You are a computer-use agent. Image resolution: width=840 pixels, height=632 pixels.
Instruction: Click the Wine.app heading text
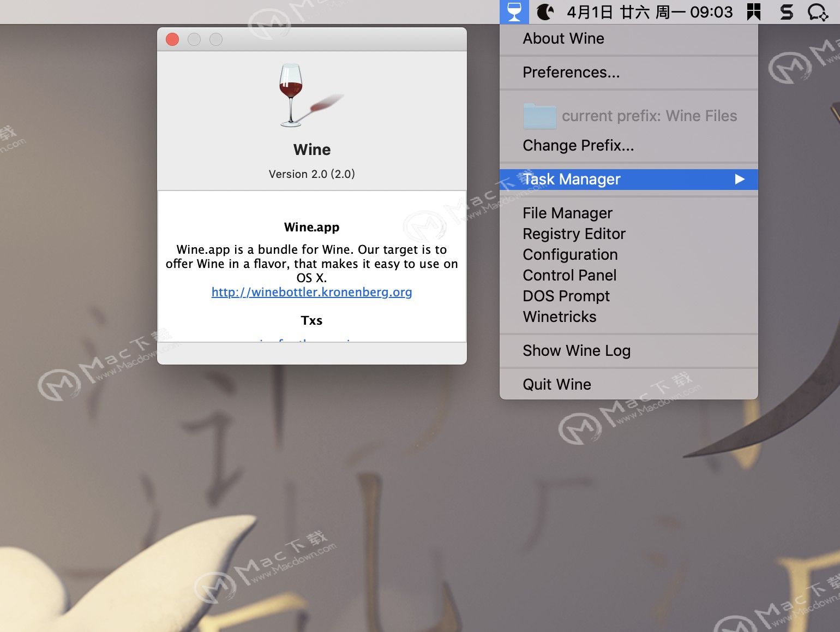(x=311, y=227)
